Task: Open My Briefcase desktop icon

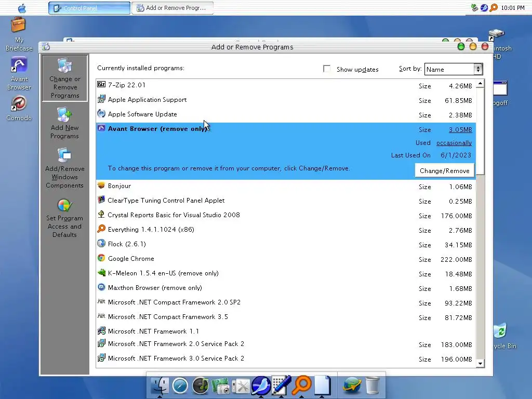Action: [x=19, y=35]
